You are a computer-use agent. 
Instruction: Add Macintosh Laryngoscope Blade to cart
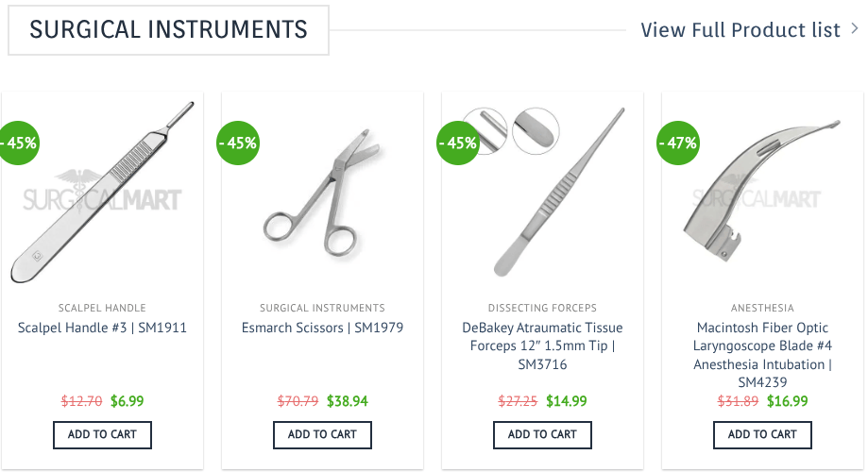point(762,434)
